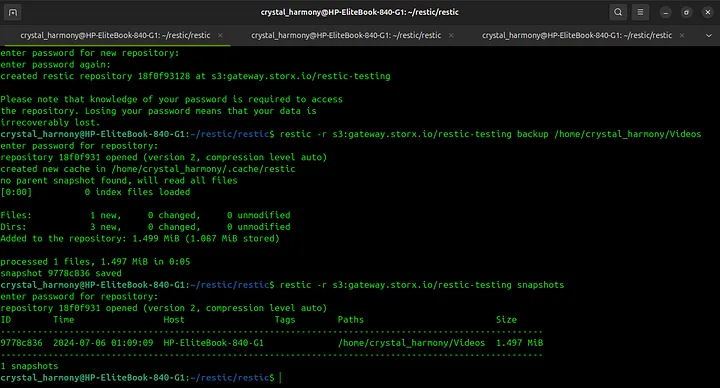Click path /home/crystal_harmony/Videos in snapshot row

tap(411, 343)
